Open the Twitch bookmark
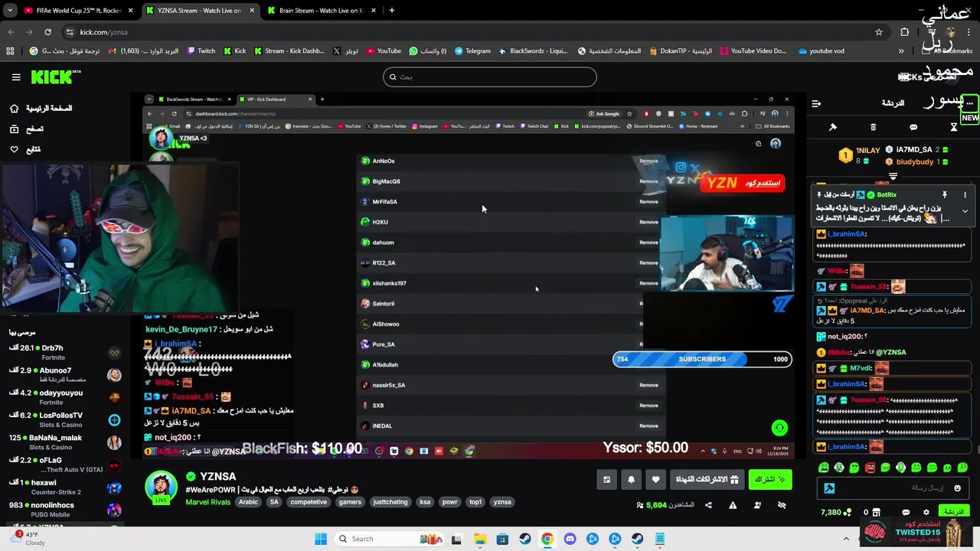Viewport: 980px width, 551px height. tap(201, 51)
